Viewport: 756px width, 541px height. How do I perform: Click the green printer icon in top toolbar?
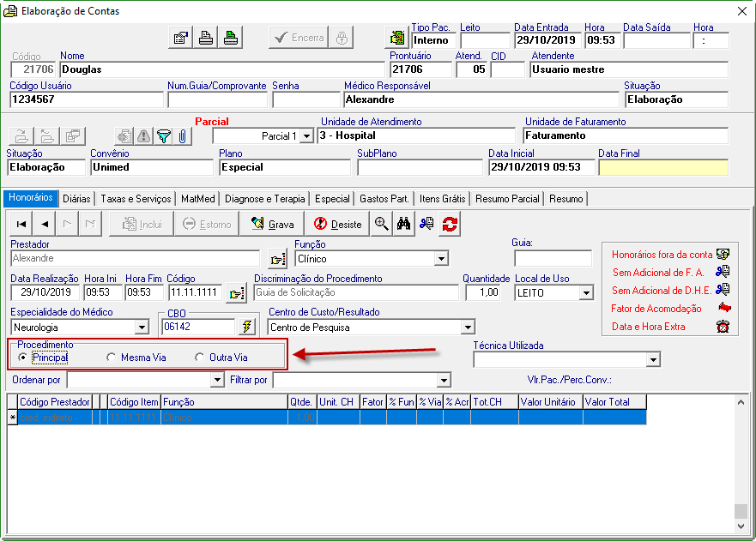pyautogui.click(x=231, y=38)
